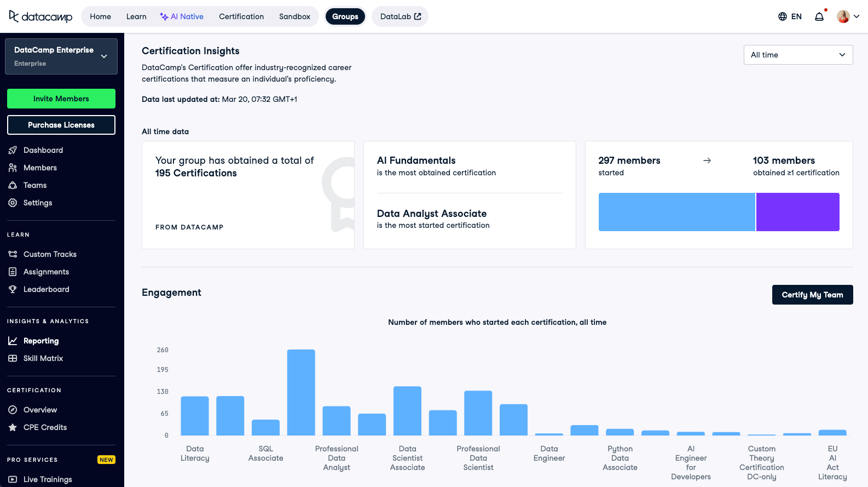Click the CPE Credits star icon
868x487 pixels.
point(13,427)
